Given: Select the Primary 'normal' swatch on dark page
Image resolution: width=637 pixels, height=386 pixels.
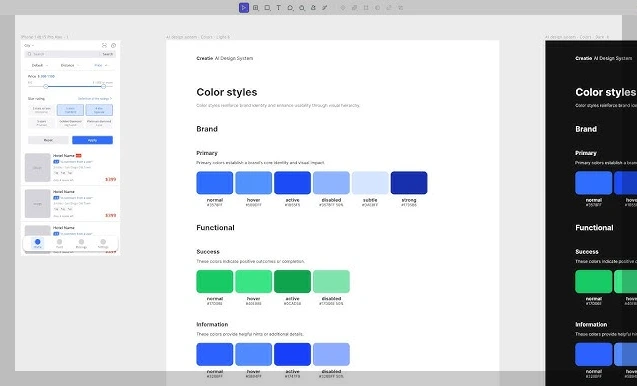Looking at the screenshot, I should (594, 183).
